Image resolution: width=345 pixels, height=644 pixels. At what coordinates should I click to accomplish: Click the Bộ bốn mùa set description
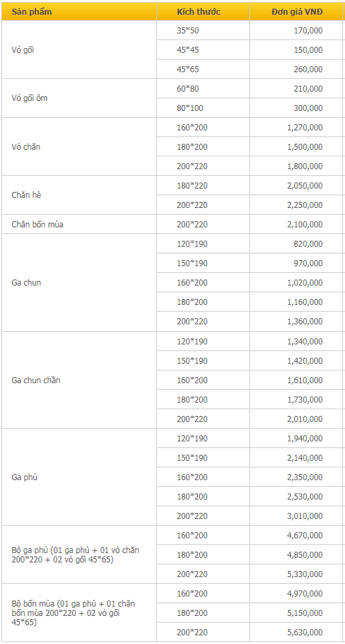click(x=73, y=613)
